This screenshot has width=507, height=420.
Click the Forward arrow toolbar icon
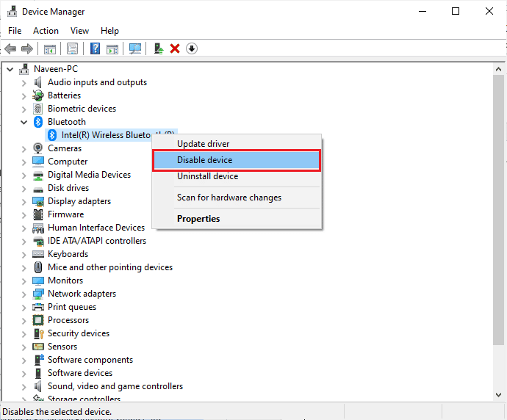pyautogui.click(x=27, y=48)
